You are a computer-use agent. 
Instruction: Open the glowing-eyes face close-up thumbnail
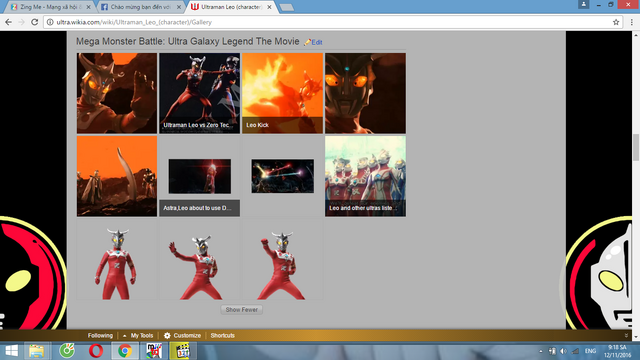[365, 93]
